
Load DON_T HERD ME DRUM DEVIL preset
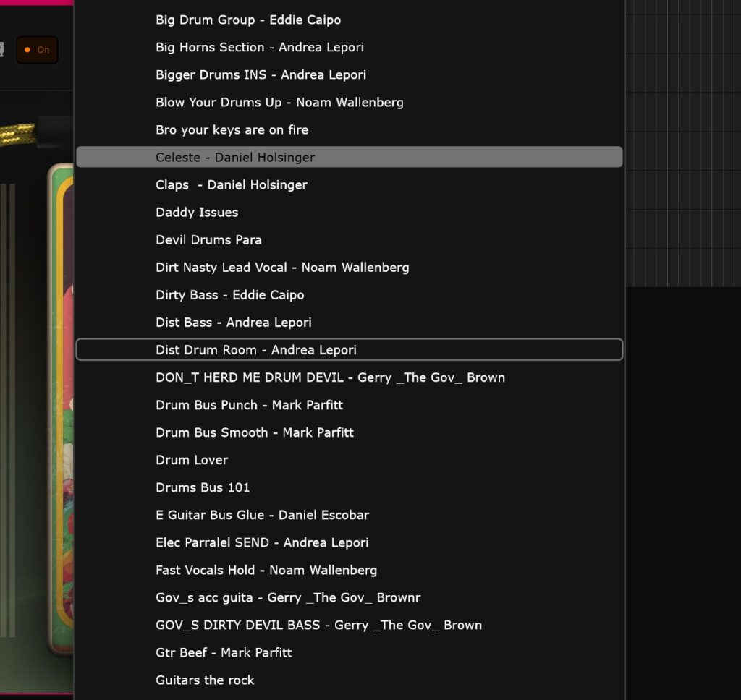tap(330, 377)
